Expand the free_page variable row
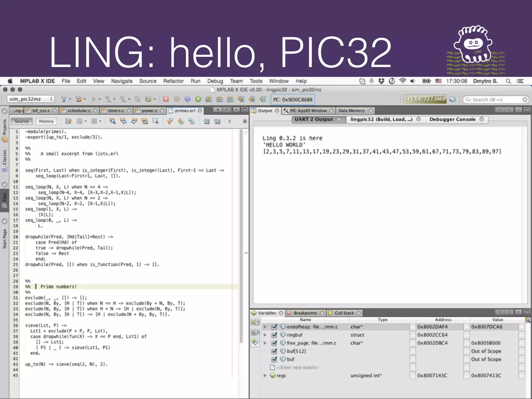The width and height of the screenshot is (532, 399). tap(265, 343)
